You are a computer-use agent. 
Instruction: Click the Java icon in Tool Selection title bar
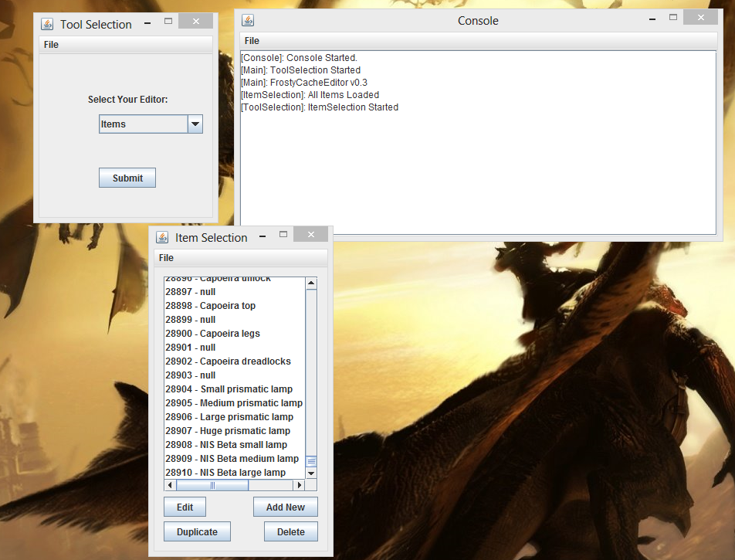pos(47,24)
